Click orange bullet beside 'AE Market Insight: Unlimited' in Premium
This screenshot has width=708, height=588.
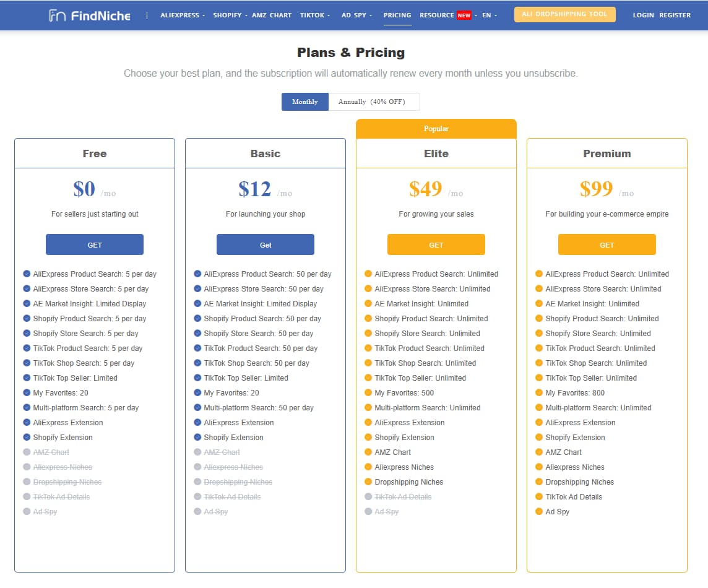pos(538,303)
